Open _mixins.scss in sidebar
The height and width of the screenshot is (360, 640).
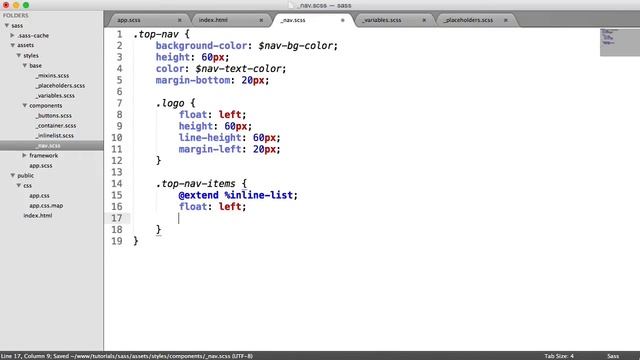click(x=52, y=76)
